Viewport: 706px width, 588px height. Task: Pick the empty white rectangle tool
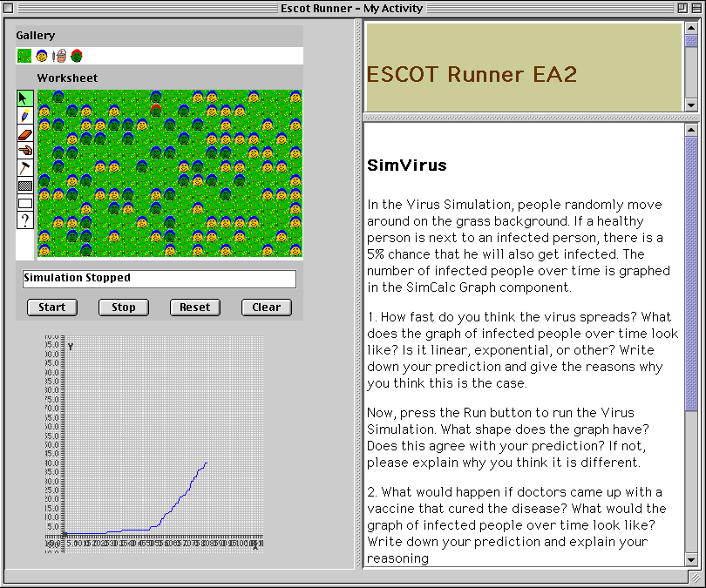pyautogui.click(x=24, y=203)
